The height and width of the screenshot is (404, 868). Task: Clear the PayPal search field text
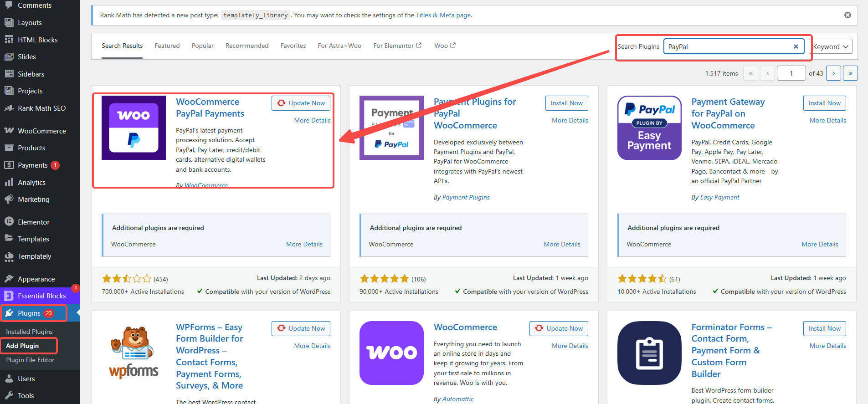(x=796, y=46)
